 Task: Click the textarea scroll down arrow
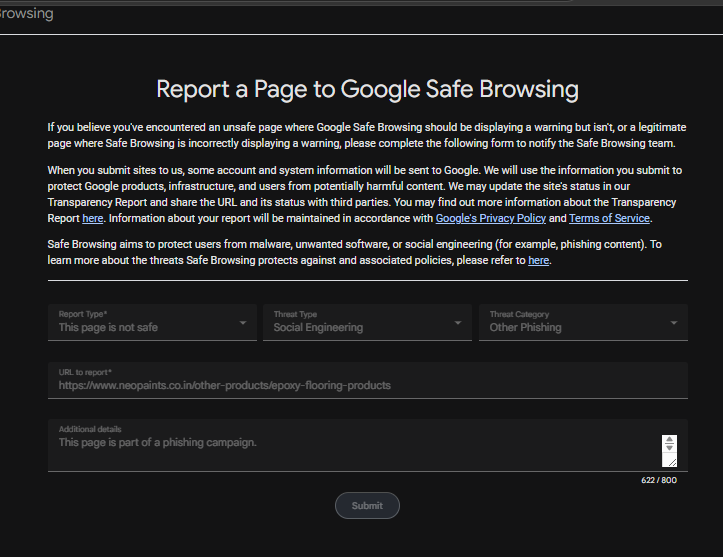pyautogui.click(x=669, y=448)
